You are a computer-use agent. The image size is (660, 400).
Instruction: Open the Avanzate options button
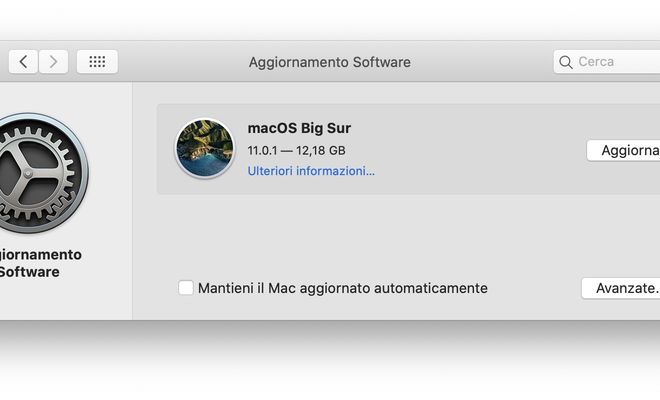(x=621, y=288)
